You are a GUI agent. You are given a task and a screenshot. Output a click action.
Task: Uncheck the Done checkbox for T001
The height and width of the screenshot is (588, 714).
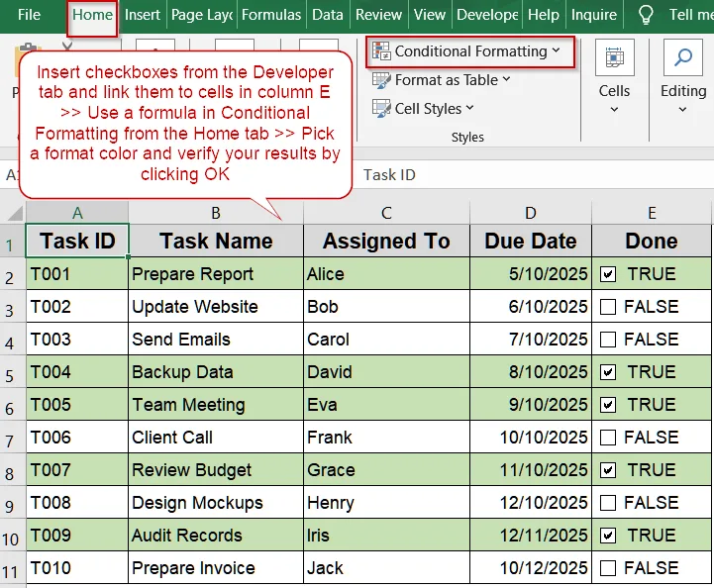(x=608, y=274)
